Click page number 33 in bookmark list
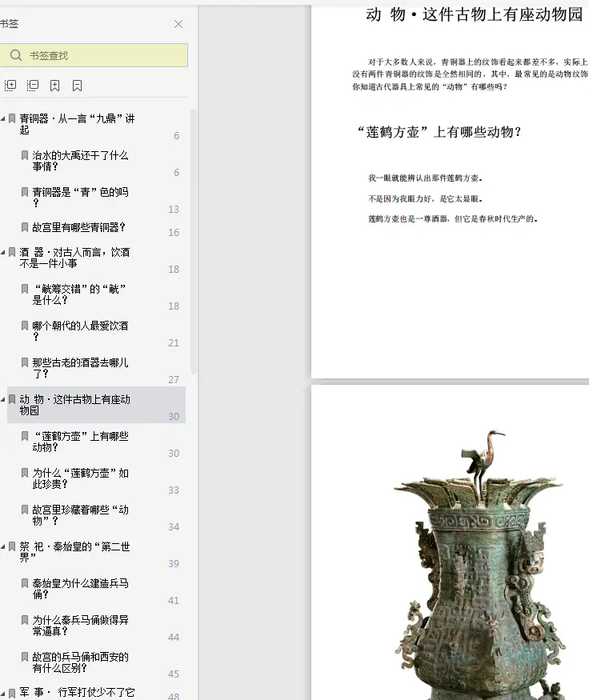The width and height of the screenshot is (589, 700). tap(174, 490)
